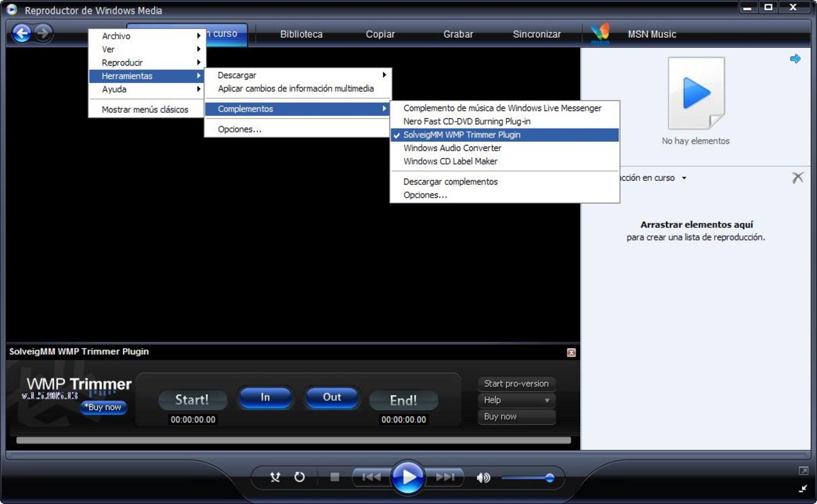Open MSN Music tab
This screenshot has height=504, width=817.
652,34
